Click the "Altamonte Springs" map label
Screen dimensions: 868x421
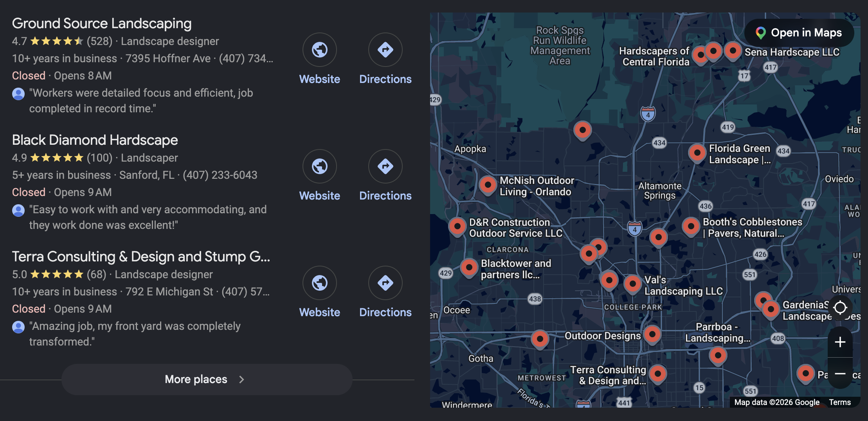[x=660, y=191]
